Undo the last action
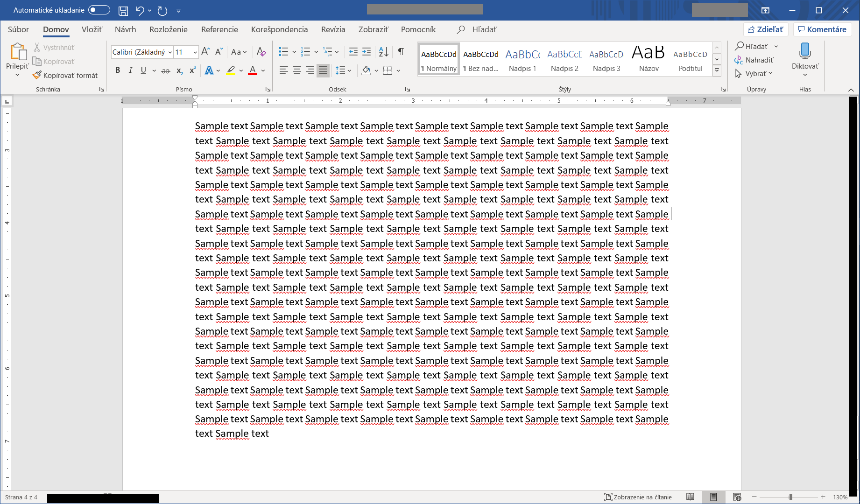Viewport: 860px width, 504px height. [140, 10]
